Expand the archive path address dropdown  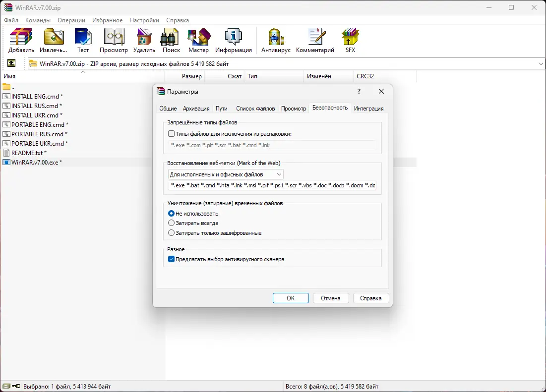coord(541,63)
